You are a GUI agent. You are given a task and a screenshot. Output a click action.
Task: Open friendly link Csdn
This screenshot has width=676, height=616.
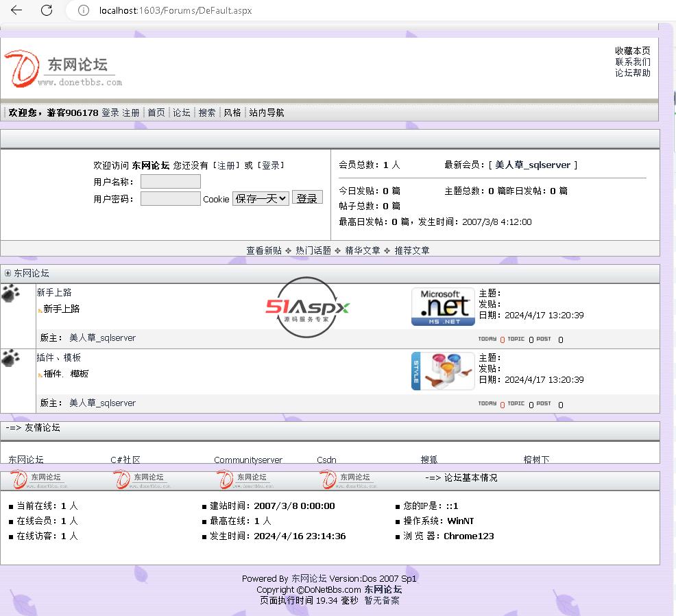(326, 460)
